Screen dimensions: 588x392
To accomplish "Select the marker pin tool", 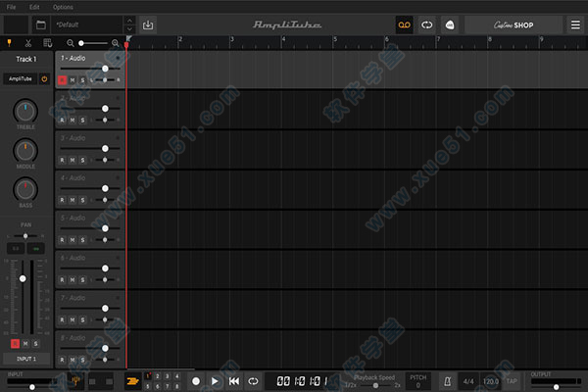I will (10, 43).
